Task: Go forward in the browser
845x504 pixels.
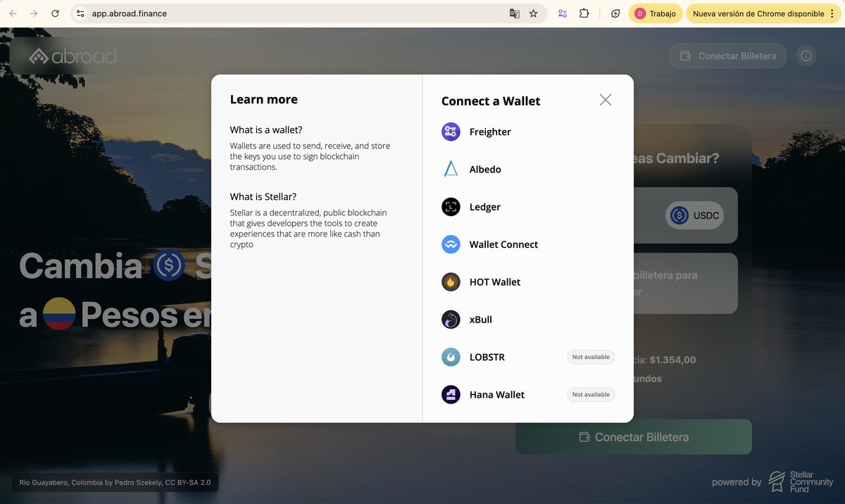Action: click(x=34, y=13)
